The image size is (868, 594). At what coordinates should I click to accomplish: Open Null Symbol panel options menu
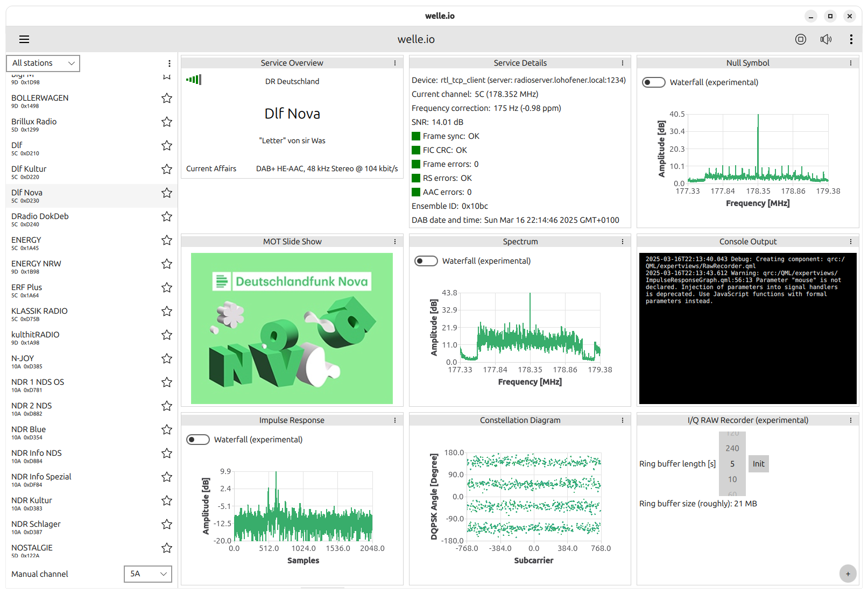(851, 63)
